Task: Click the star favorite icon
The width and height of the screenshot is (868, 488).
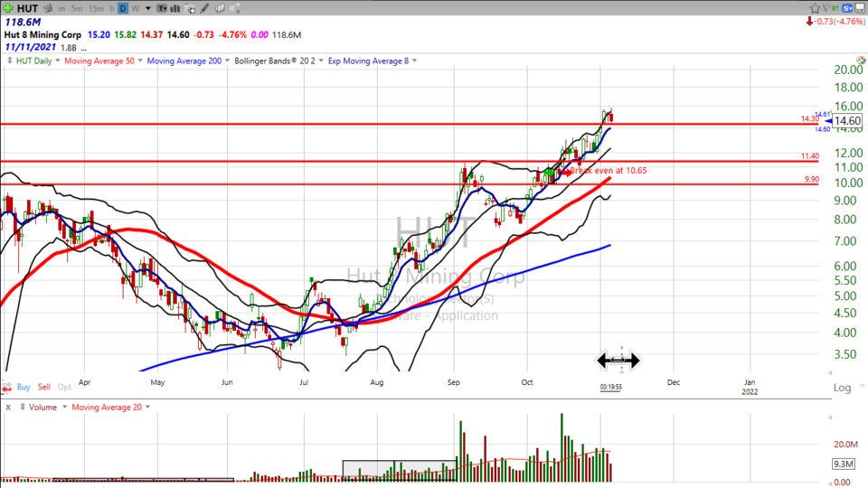Action: coord(813,8)
